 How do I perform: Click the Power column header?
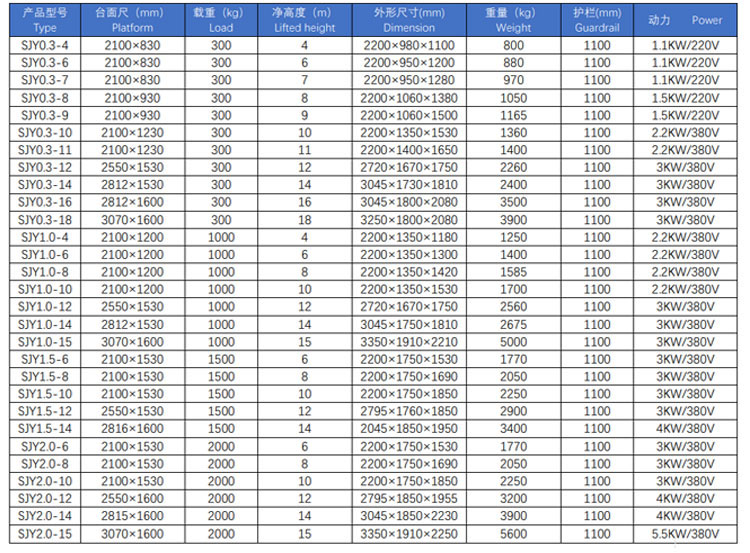685,20
